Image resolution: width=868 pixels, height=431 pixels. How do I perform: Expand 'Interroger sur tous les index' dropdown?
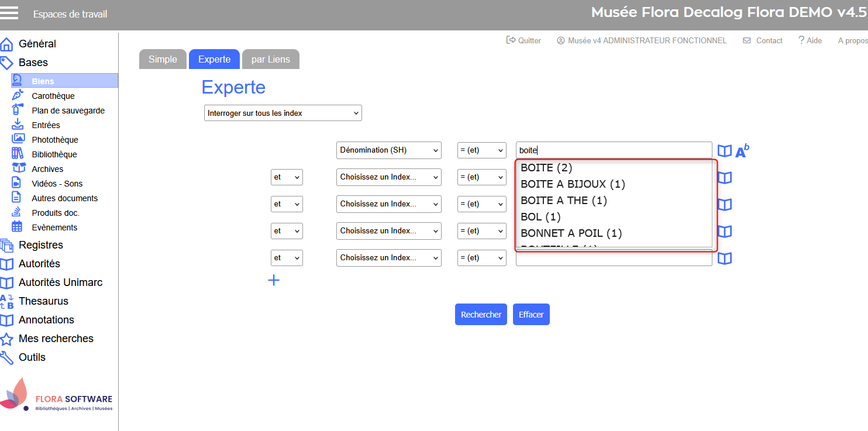[x=283, y=113]
